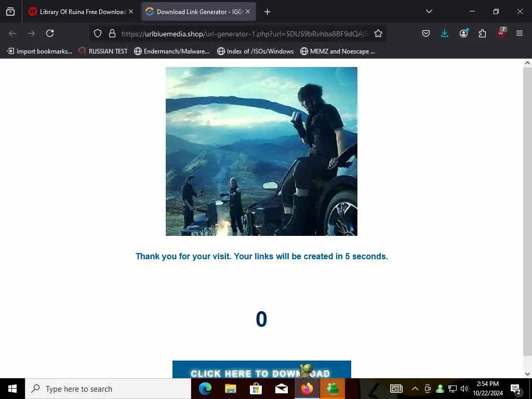Open Firefox account menu

point(463,33)
